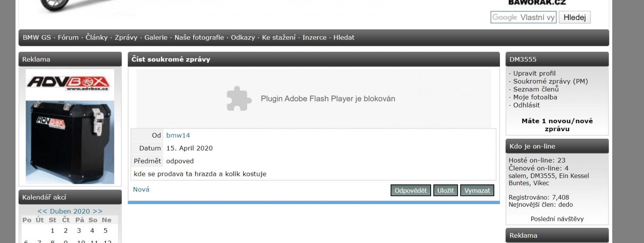Open newest member dedo profile
This screenshot has width=644, height=243.
(x=566, y=204)
